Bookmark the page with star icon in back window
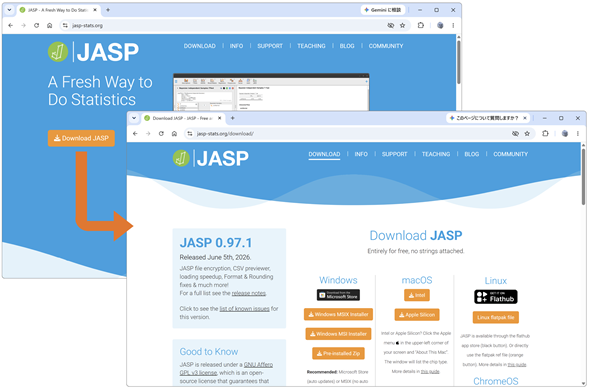This screenshot has width=590, height=391. (403, 26)
